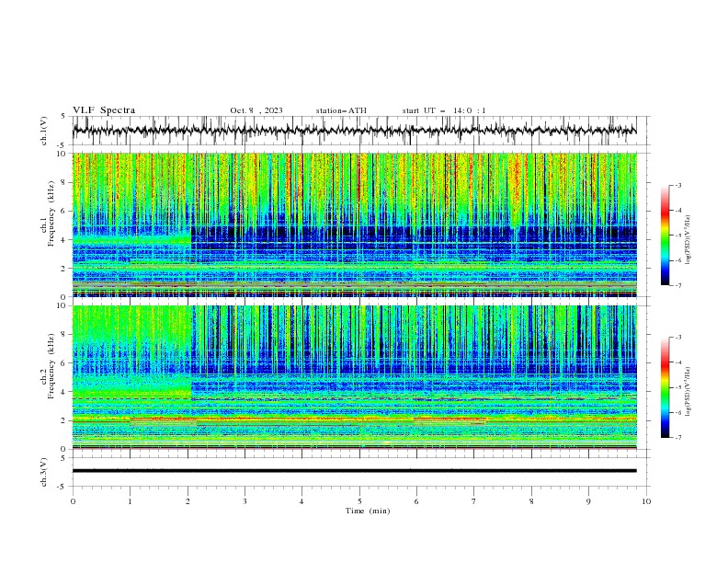728x563 pixels.
Task: Click the "9" tick on the time axis
Action: coord(588,501)
